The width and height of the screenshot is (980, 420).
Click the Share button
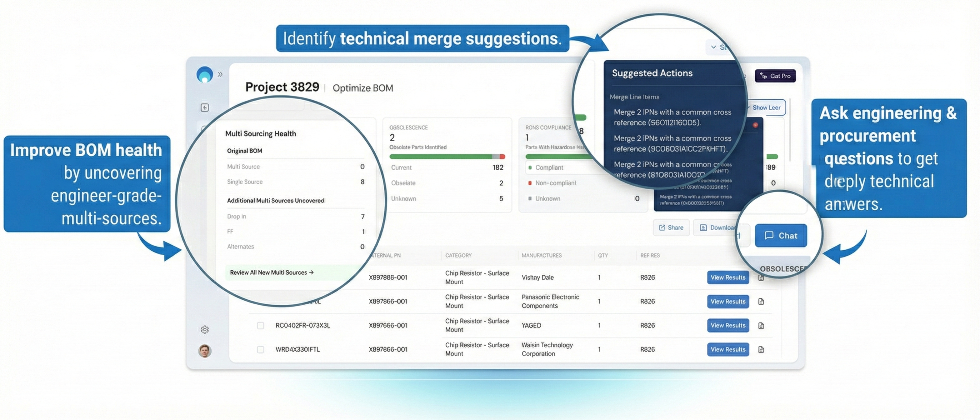tap(671, 227)
